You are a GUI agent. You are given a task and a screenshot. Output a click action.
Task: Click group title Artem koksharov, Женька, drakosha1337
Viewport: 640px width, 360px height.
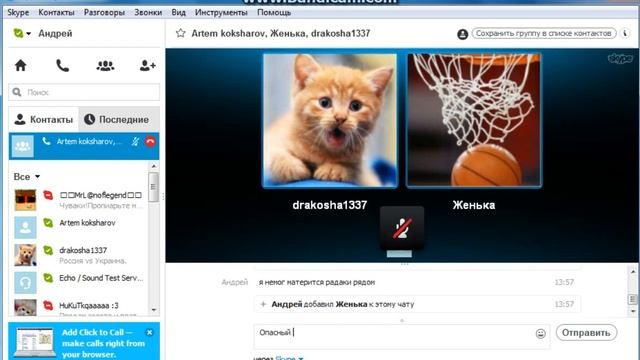click(x=281, y=33)
